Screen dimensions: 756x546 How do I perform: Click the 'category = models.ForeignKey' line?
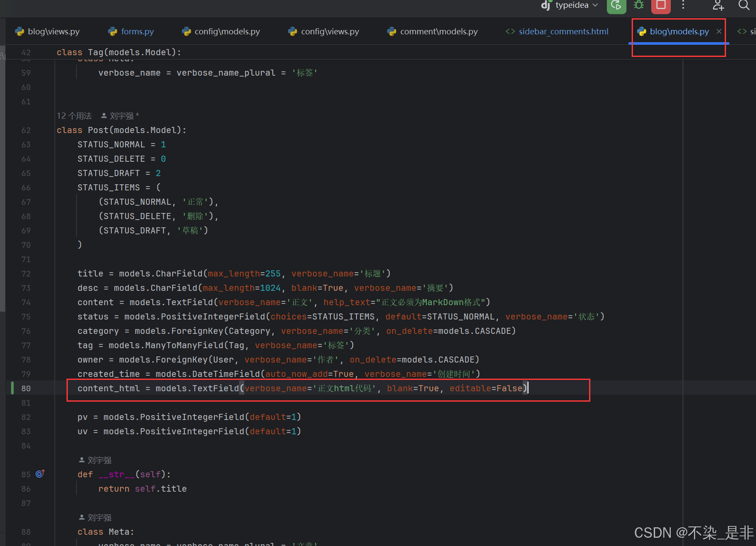(x=296, y=331)
